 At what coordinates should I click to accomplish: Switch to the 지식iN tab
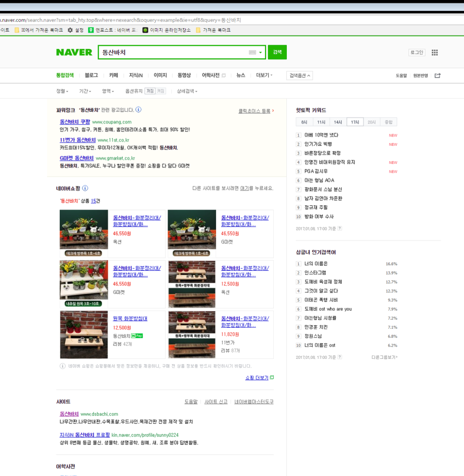136,75
